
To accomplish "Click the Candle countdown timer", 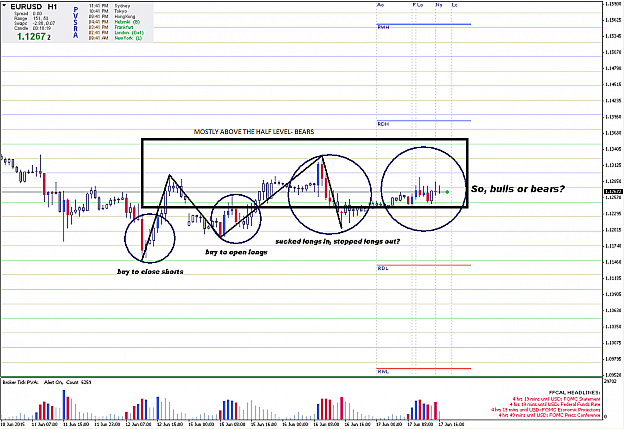I will pos(32,28).
